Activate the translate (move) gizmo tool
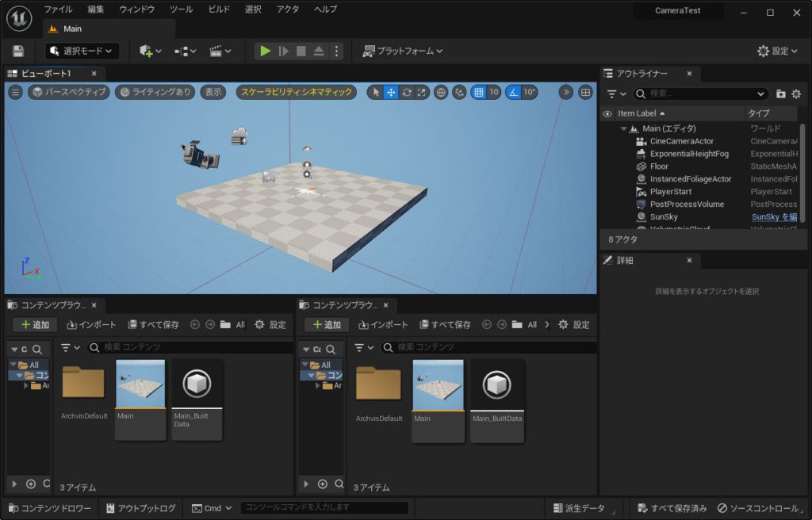Screen dimensions: 812x520 (391, 92)
